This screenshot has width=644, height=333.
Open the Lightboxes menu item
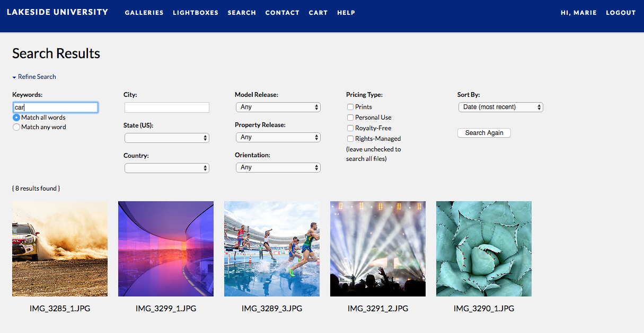[196, 13]
